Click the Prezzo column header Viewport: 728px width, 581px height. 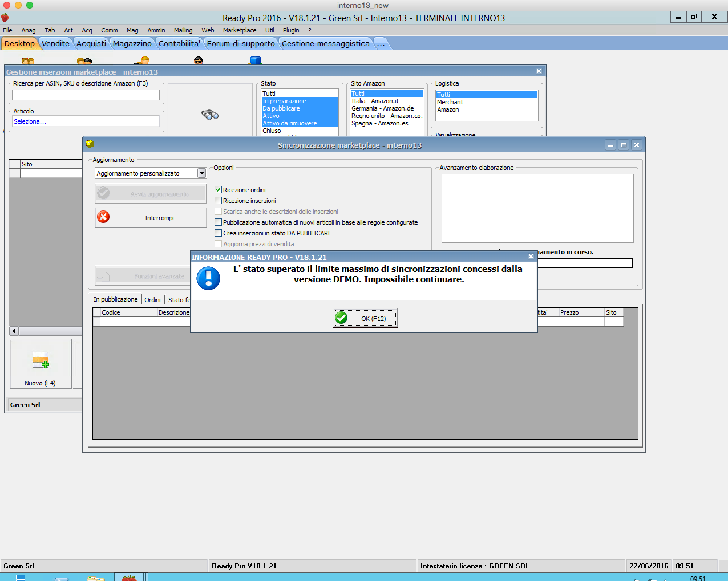(x=581, y=312)
